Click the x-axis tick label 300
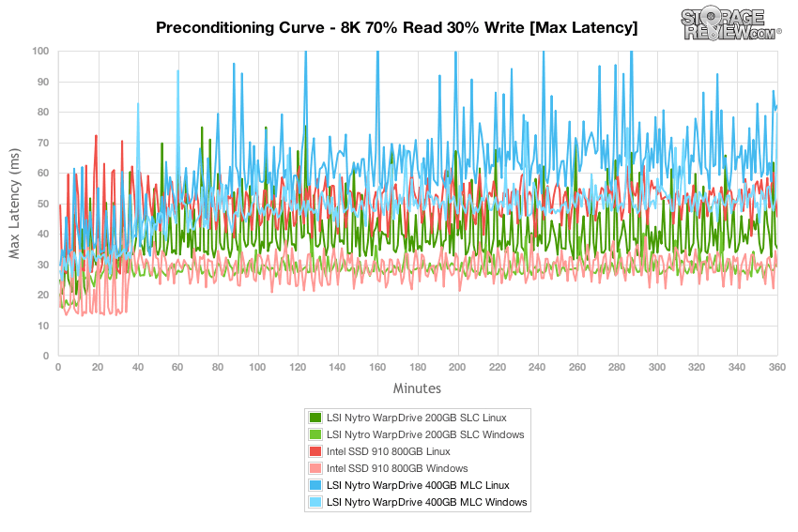 (x=657, y=367)
